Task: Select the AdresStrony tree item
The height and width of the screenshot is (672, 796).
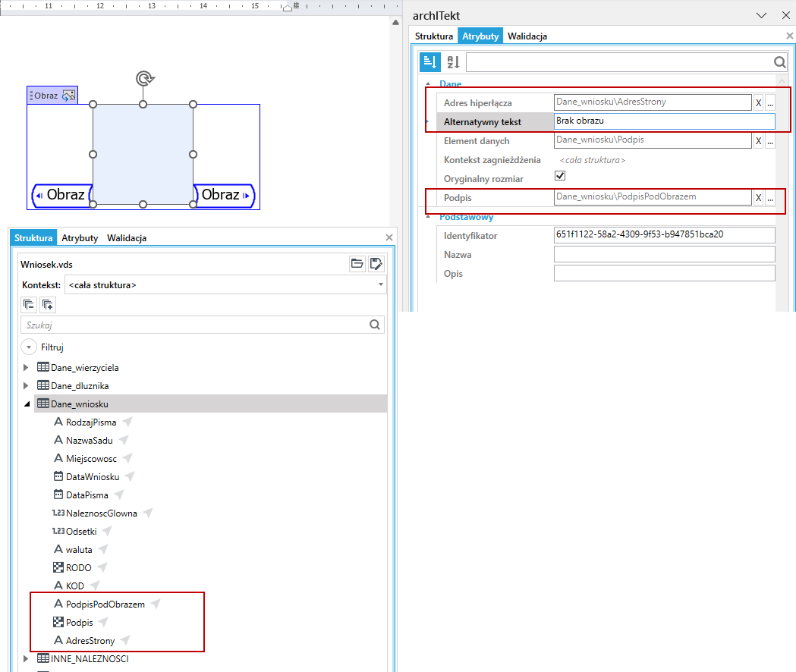Action: (x=90, y=641)
